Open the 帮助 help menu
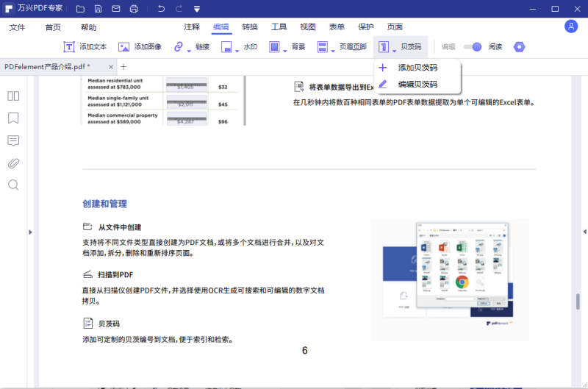The height and width of the screenshot is (389, 588). pyautogui.click(x=88, y=27)
